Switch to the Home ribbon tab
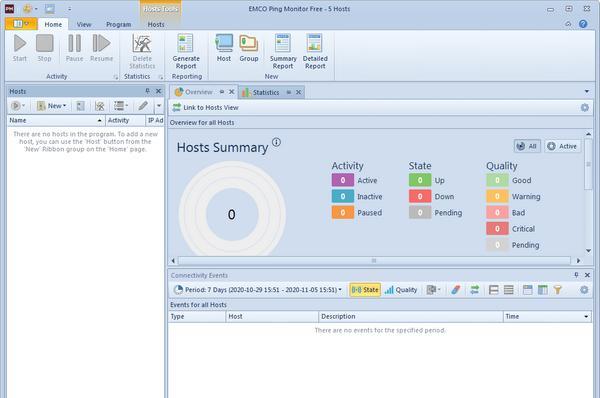Screen dimensions: 600x398 click(x=53, y=24)
